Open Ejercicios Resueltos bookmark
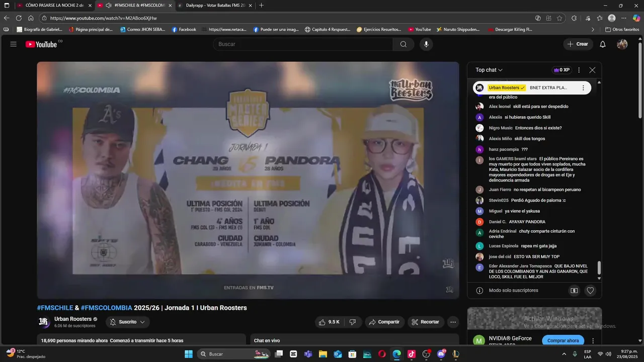The image size is (644, 362). (380, 30)
